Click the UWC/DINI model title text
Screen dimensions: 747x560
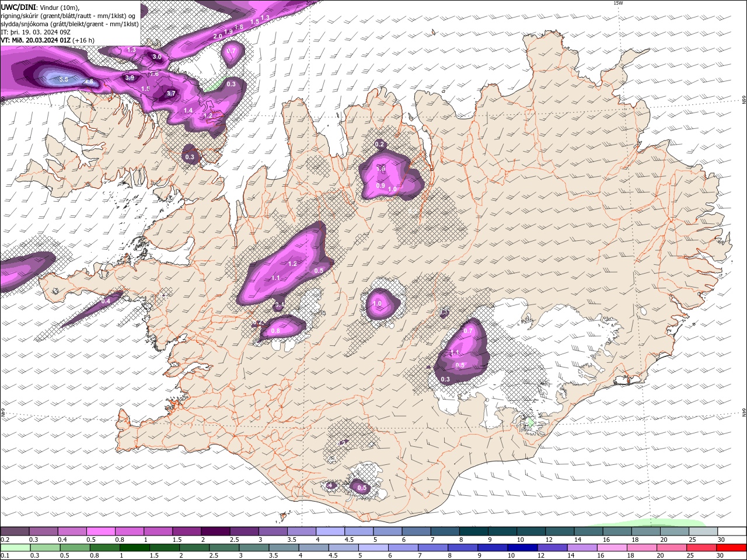pos(18,6)
